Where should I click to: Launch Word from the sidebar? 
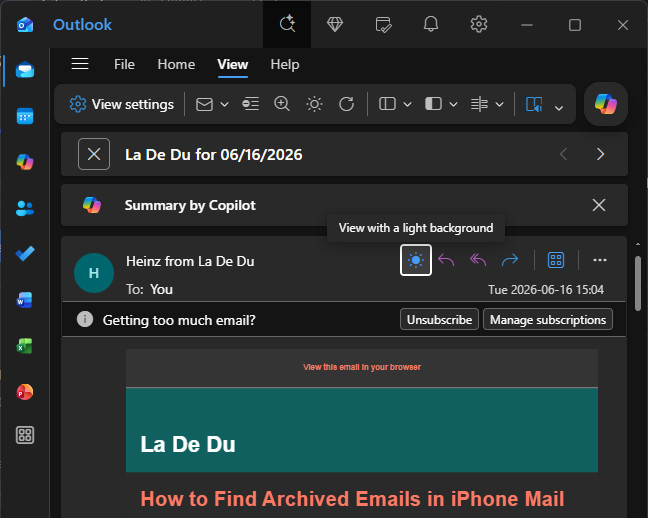click(25, 300)
